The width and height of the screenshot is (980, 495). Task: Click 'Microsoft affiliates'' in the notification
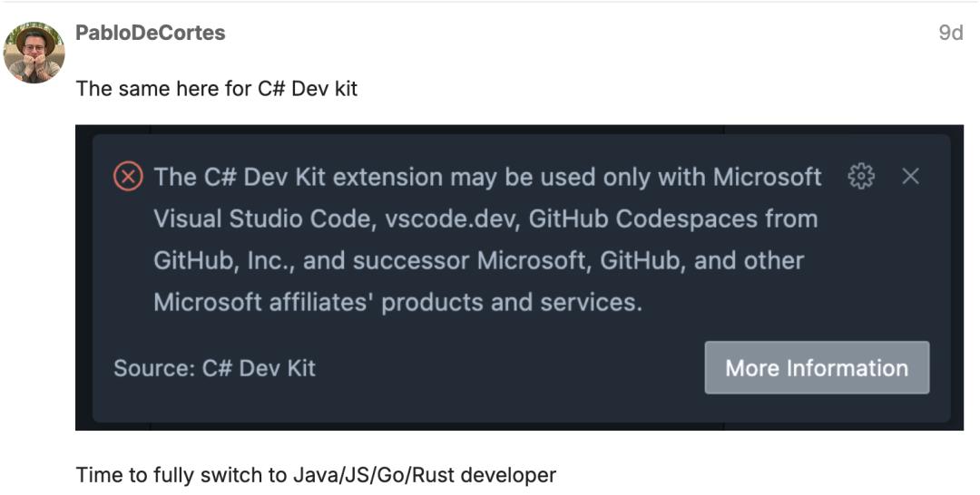[x=264, y=302]
